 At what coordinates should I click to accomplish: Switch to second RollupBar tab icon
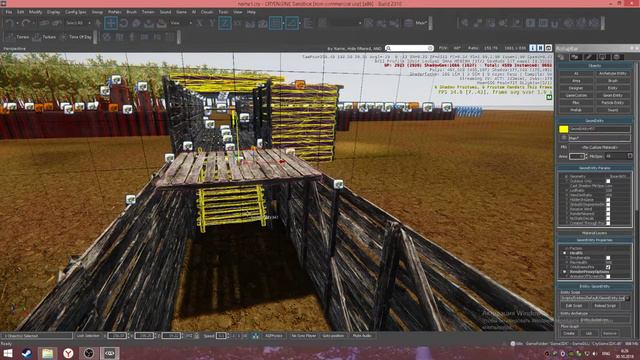point(576,57)
